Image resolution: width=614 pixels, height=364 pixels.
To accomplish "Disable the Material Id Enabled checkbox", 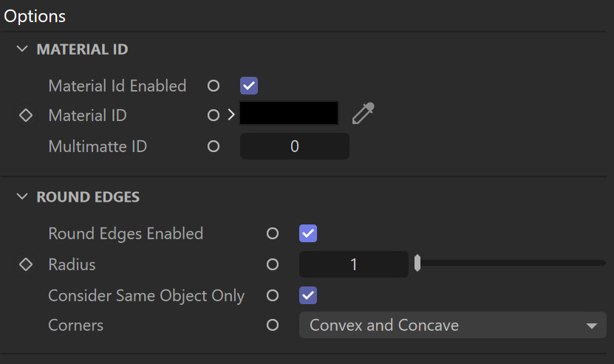I will coord(249,86).
